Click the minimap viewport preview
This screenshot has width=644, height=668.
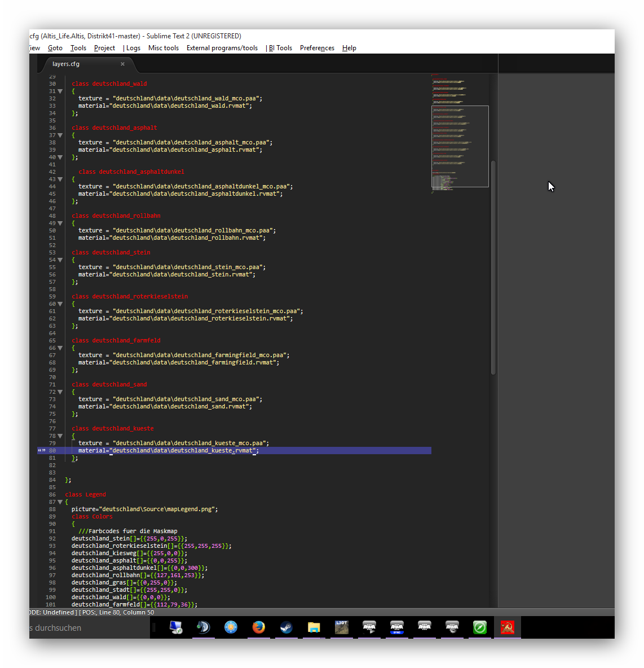click(460, 146)
